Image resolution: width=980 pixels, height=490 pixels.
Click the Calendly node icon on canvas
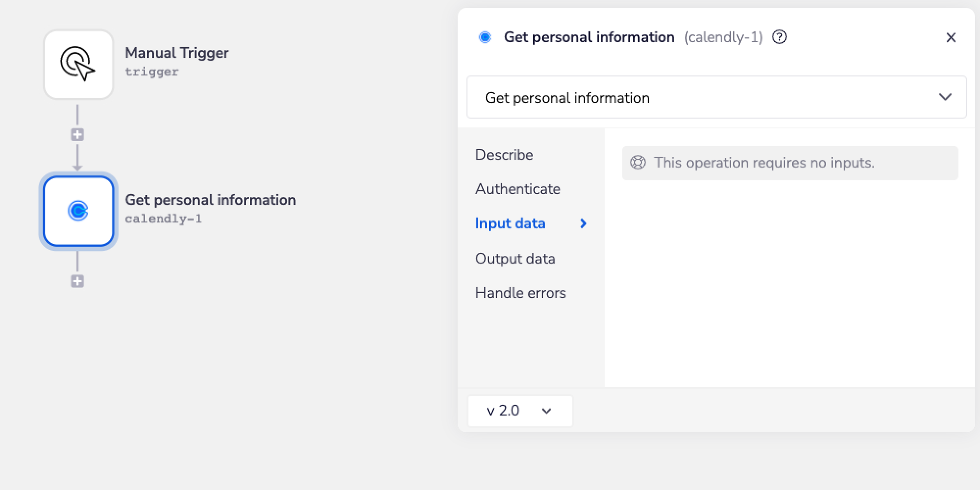(78, 211)
